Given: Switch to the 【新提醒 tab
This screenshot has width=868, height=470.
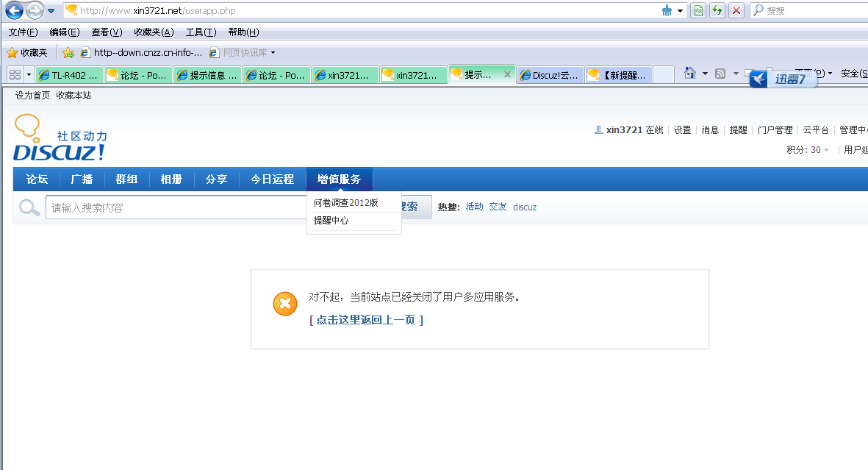Looking at the screenshot, I should (619, 75).
